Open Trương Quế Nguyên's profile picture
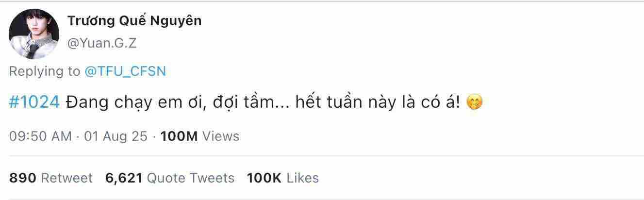This screenshot has height=200, width=644. click(34, 34)
